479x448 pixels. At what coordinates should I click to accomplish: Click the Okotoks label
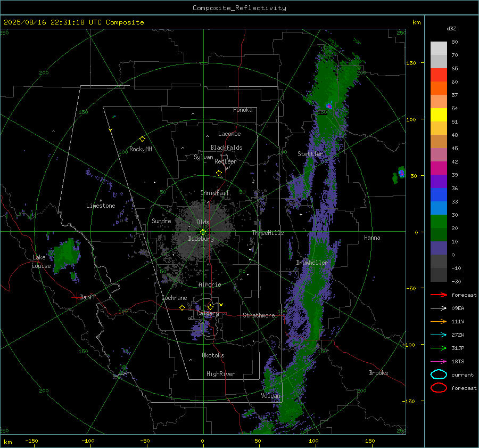pyautogui.click(x=213, y=355)
